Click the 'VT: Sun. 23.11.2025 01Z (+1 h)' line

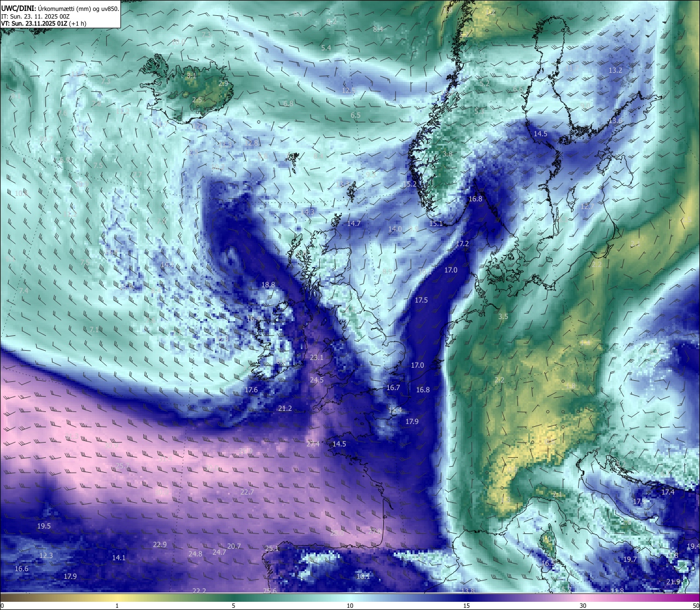[43, 24]
